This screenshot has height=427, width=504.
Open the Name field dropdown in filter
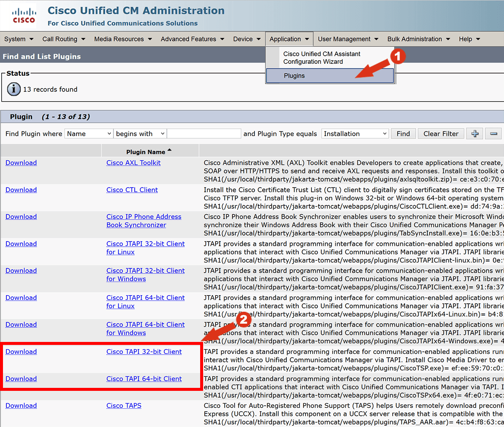click(x=89, y=134)
